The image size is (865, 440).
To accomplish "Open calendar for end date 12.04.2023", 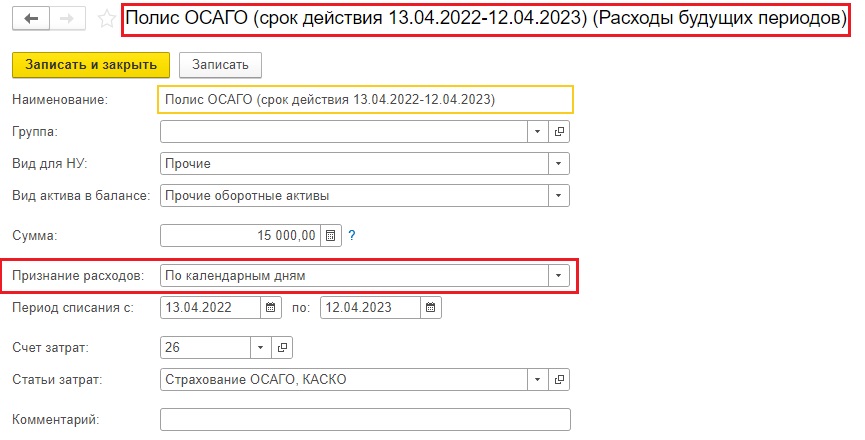I will [x=430, y=307].
